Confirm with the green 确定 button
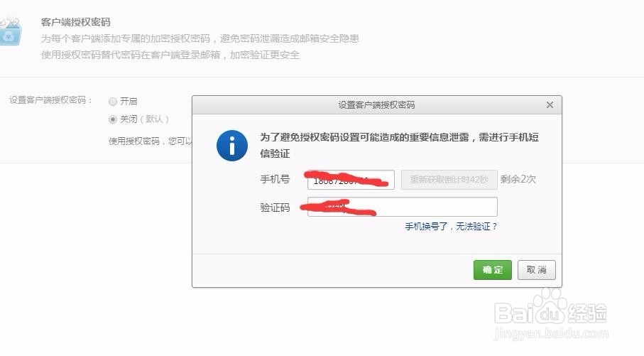The image size is (644, 356). pos(493,270)
